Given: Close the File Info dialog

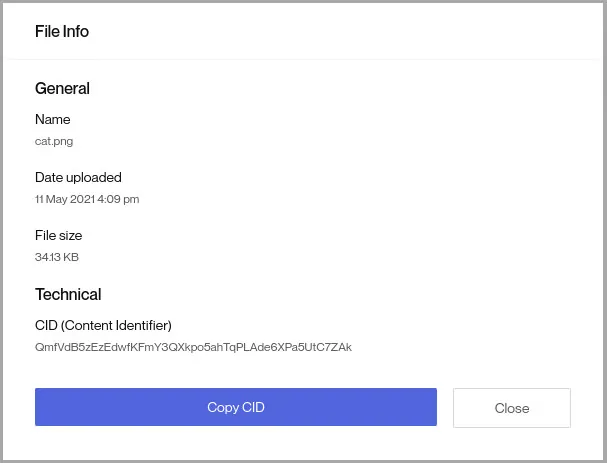Looking at the screenshot, I should click(x=511, y=408).
